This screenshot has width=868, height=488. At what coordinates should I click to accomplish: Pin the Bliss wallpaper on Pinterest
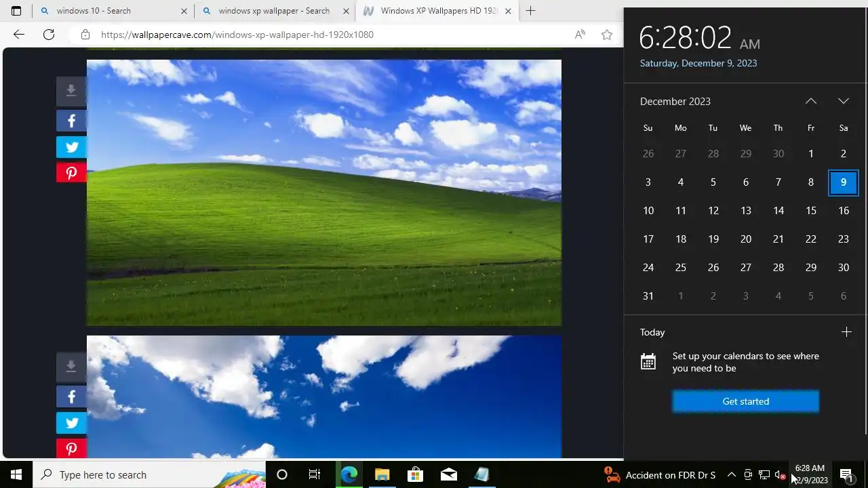click(71, 173)
